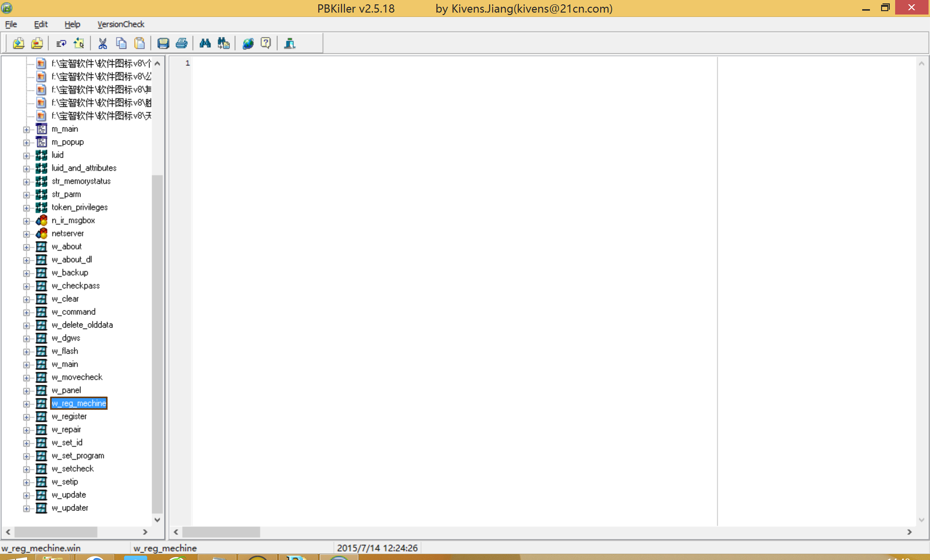Click the exit door icon
The image size is (930, 560).
coord(290,44)
